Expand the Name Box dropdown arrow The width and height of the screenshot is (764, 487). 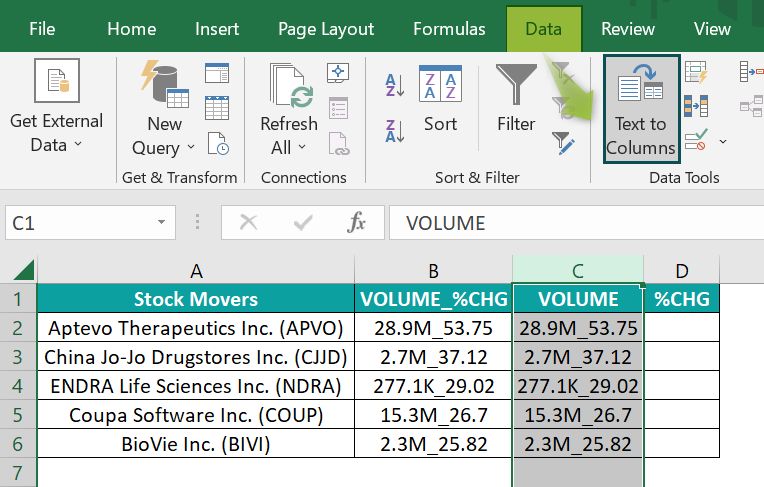(x=161, y=223)
